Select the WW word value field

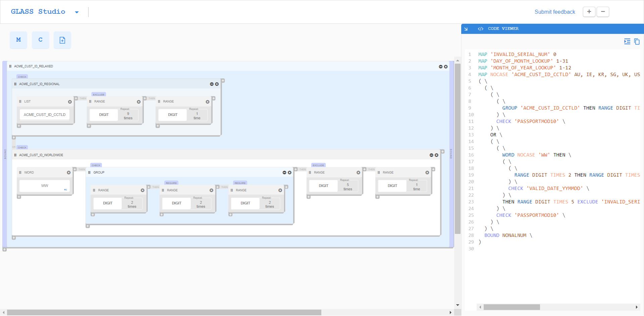click(45, 186)
